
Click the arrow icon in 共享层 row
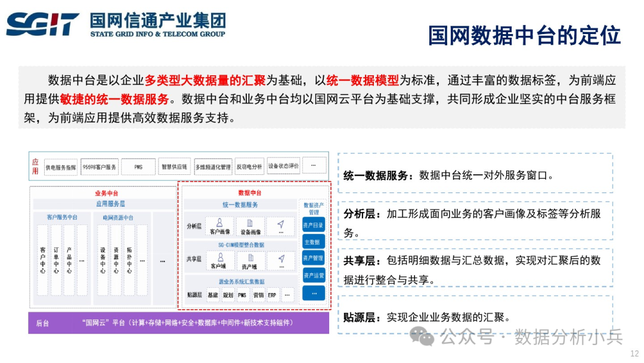281,259
